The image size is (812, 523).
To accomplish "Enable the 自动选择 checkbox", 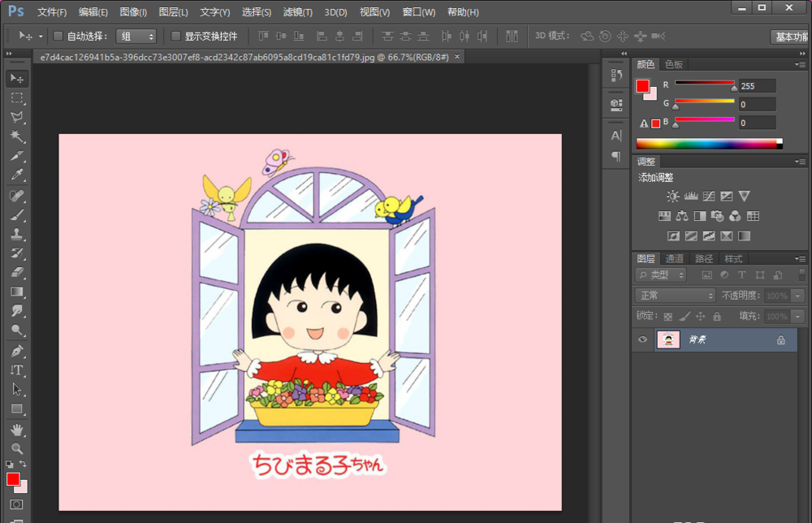I will click(57, 36).
